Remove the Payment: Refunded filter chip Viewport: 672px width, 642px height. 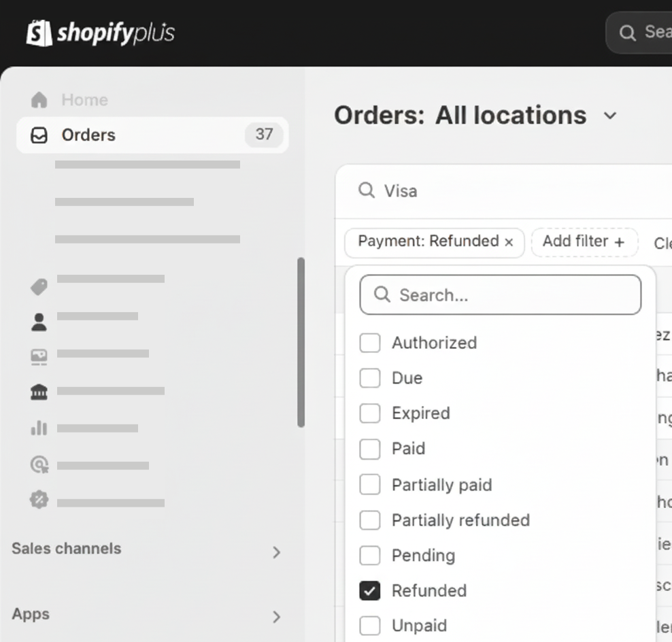point(509,242)
